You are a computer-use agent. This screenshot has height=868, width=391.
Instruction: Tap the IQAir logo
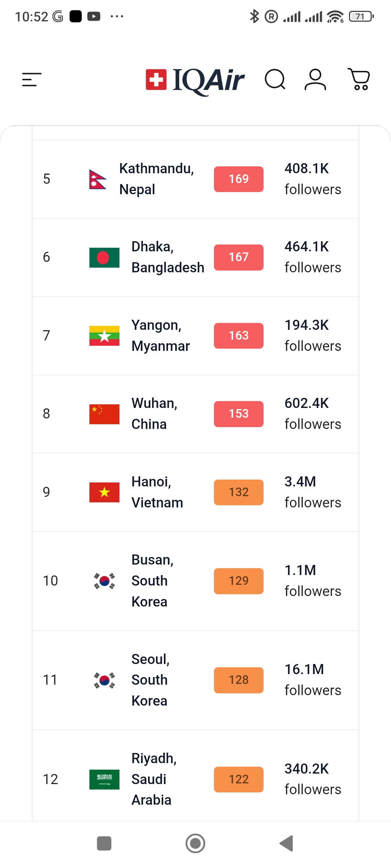pos(195,80)
